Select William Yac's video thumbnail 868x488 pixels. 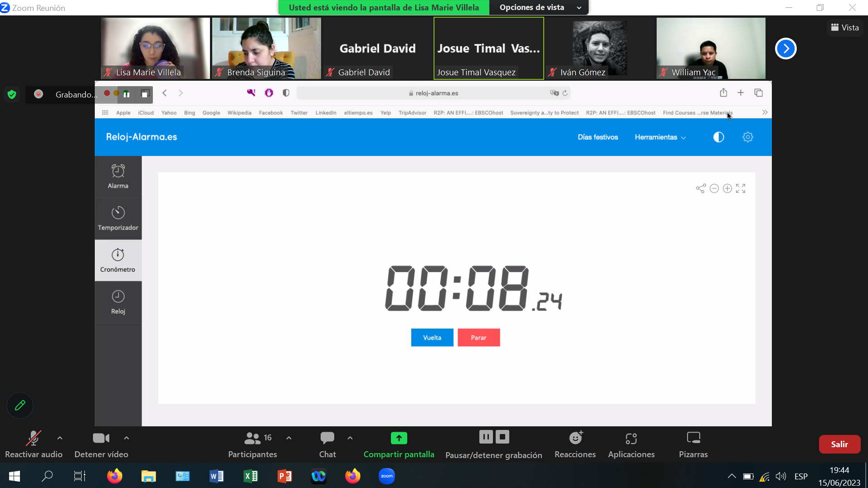(x=711, y=48)
